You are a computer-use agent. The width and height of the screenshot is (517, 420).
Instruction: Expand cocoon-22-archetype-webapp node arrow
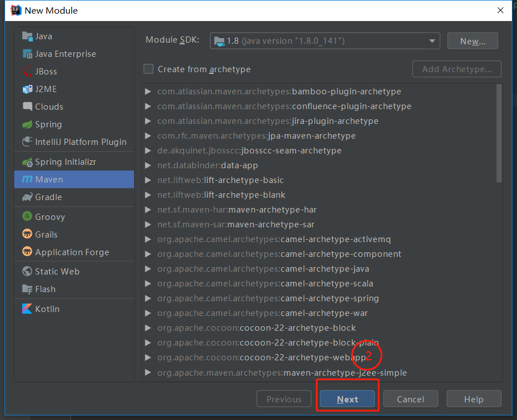(148, 357)
